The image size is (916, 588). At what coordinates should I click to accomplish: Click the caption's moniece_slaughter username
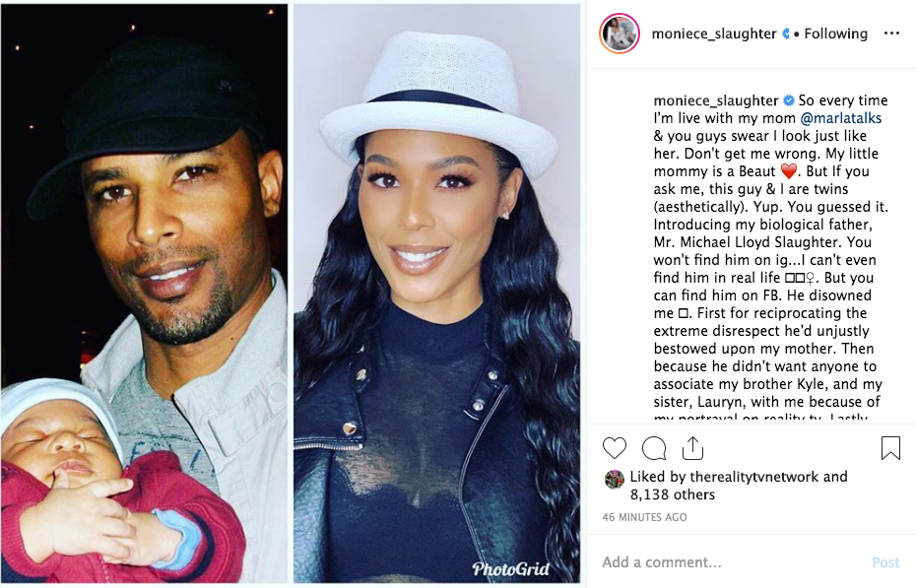coord(716,100)
